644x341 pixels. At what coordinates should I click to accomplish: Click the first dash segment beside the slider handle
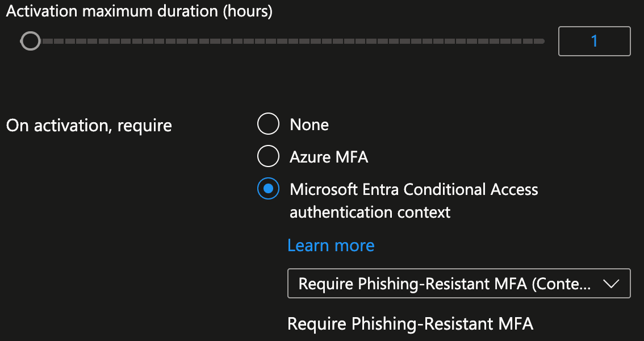click(x=47, y=41)
